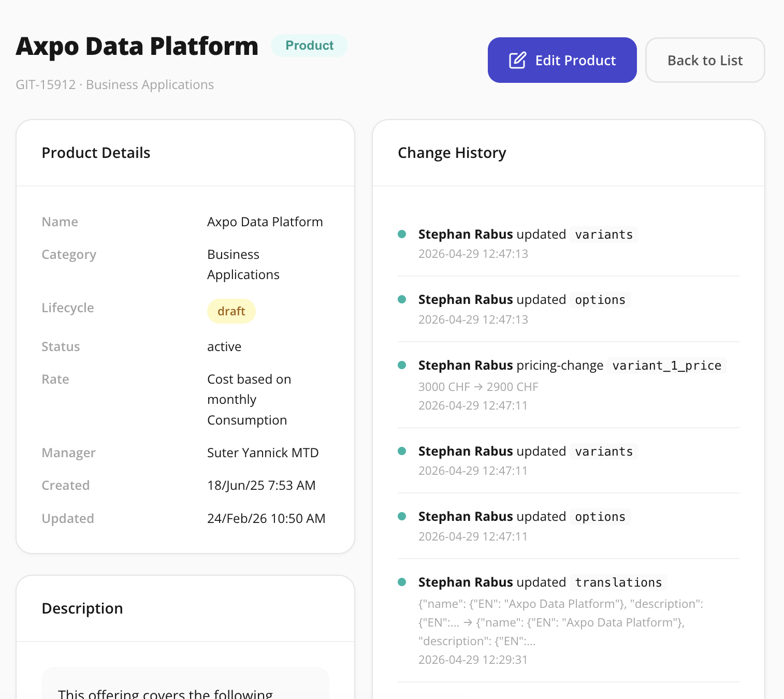Click the Name value Axpo Data Platform
This screenshot has width=784, height=699.
[x=265, y=222]
